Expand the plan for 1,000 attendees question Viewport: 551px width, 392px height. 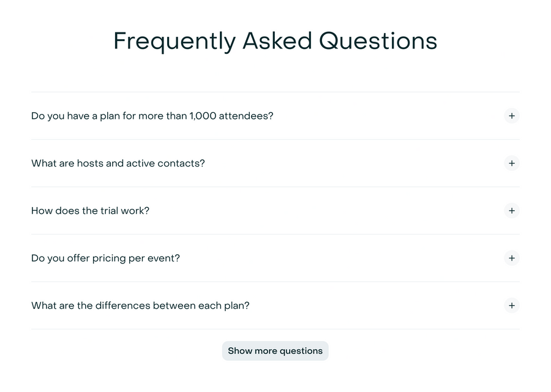click(512, 116)
